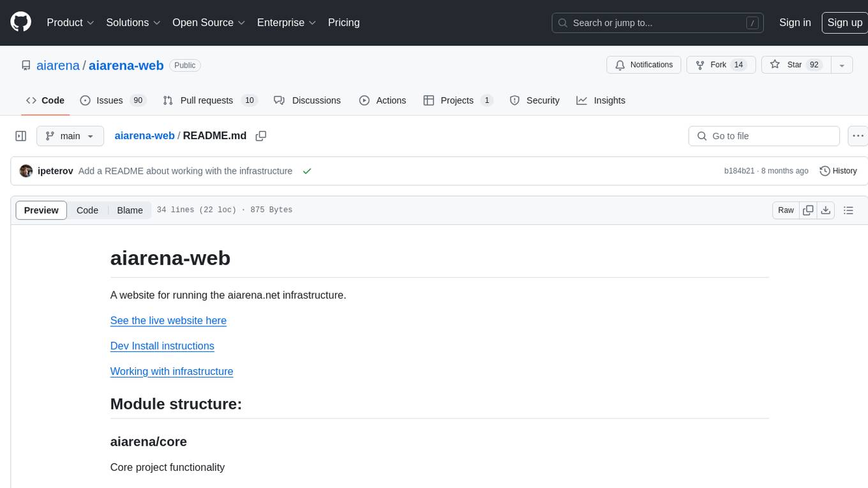
Task: Go to the Discussions tab
Action: (307, 100)
